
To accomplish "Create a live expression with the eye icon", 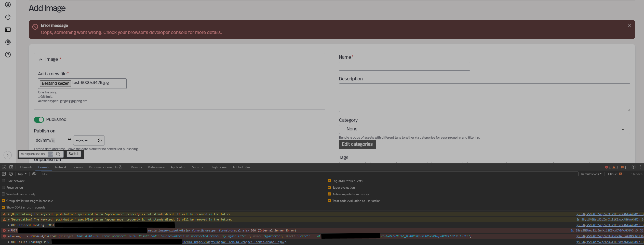I will pos(34,174).
